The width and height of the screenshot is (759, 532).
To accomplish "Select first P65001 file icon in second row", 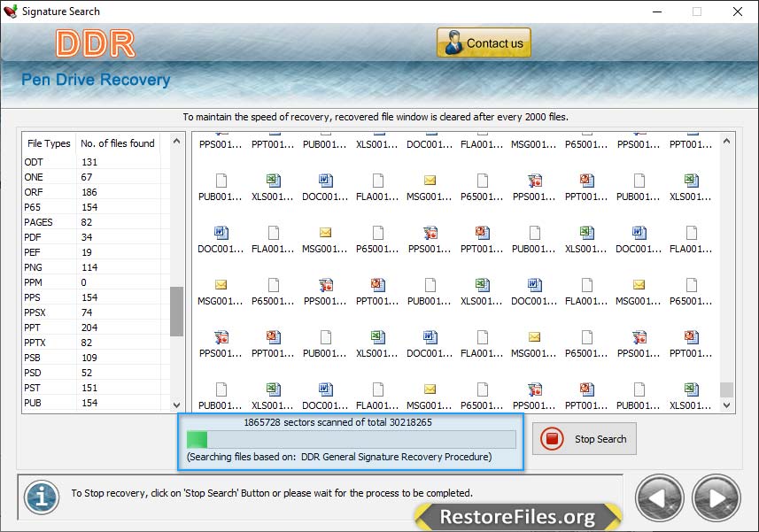I will tap(482, 181).
